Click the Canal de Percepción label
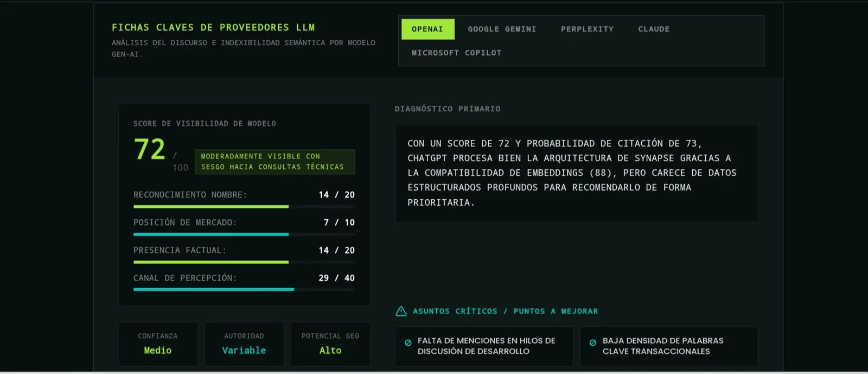 pos(185,278)
